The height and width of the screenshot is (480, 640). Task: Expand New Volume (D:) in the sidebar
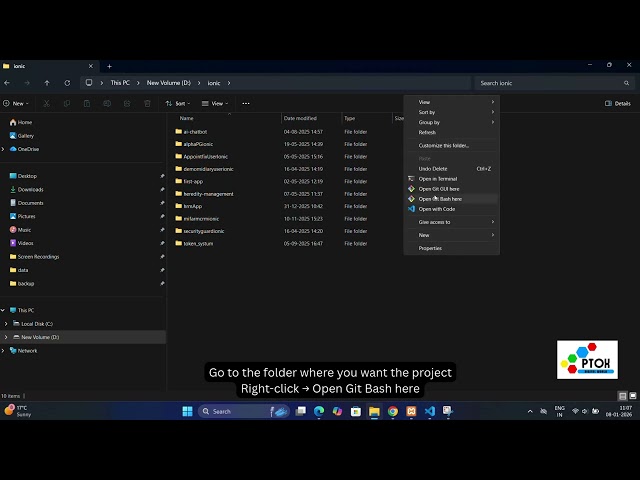[6, 337]
